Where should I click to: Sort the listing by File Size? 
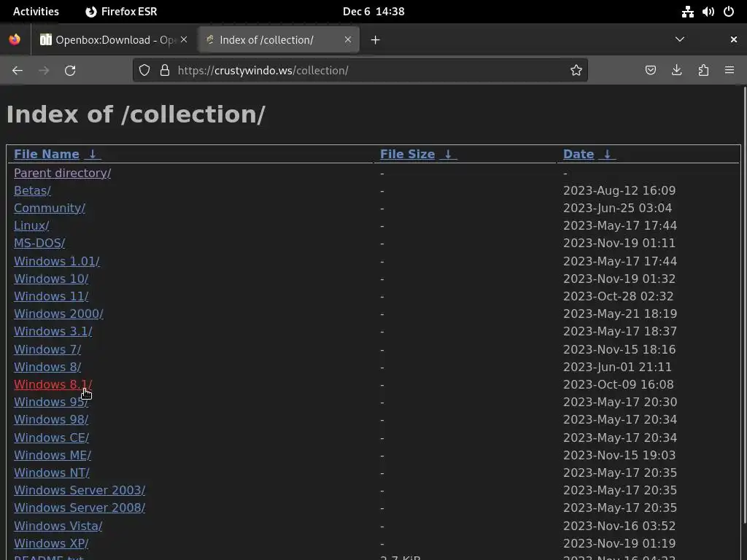click(x=407, y=155)
